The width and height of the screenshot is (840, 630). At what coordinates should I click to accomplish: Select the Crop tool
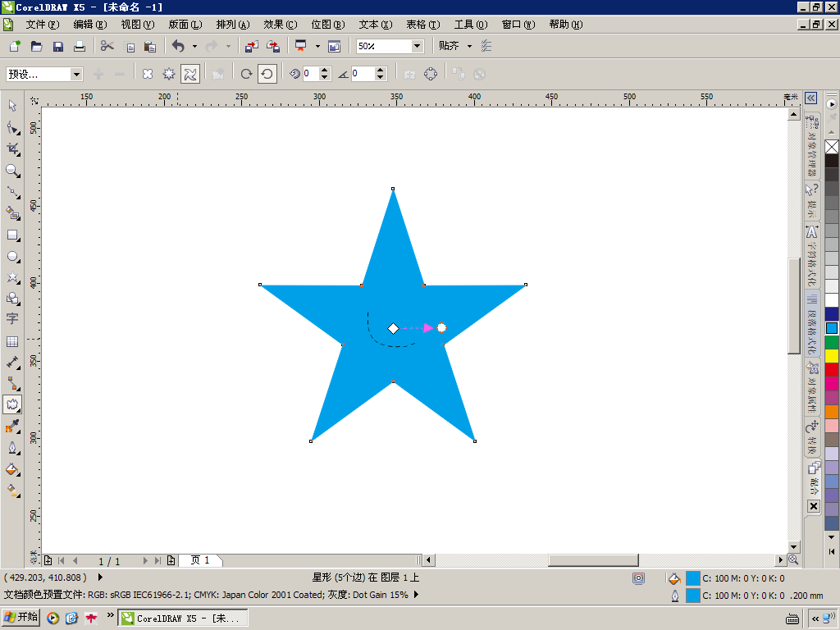point(12,149)
